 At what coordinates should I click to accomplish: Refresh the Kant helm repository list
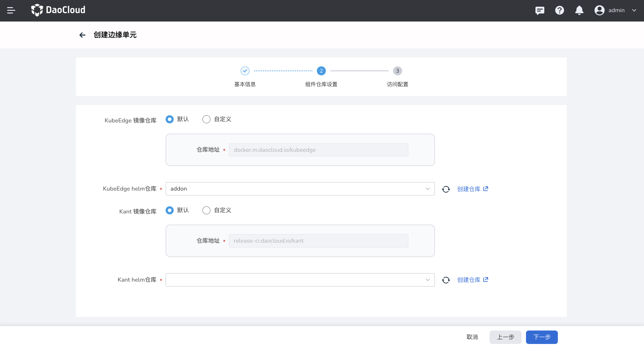point(445,280)
